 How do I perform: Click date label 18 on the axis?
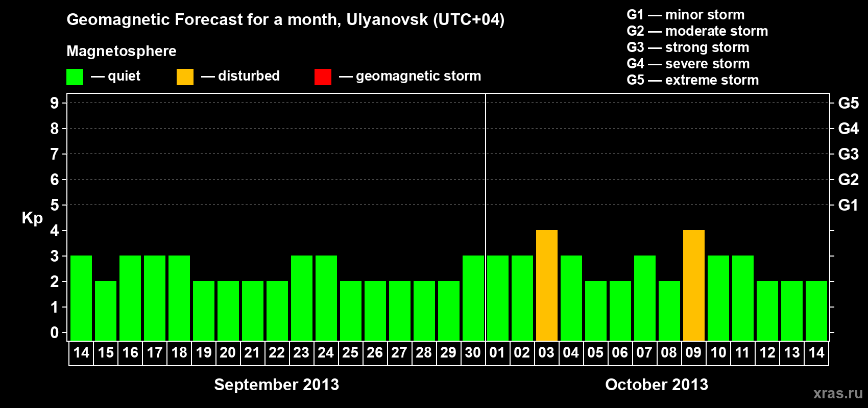(179, 352)
